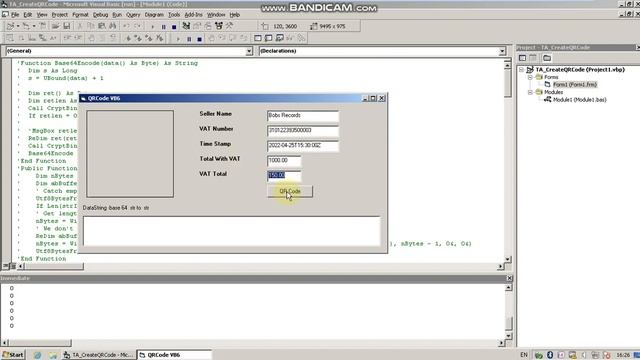Click the Time Stamp input field
Viewport: 640px width, 360px height.
(x=303, y=146)
